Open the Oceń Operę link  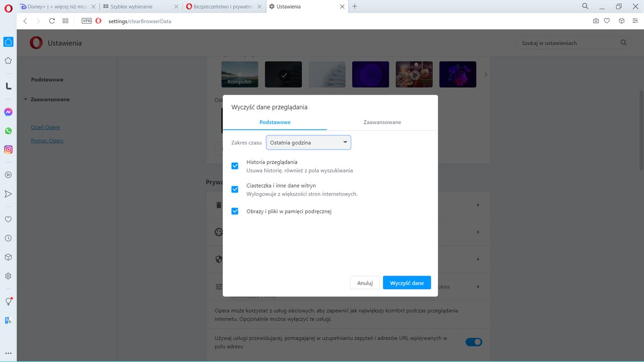[45, 127]
